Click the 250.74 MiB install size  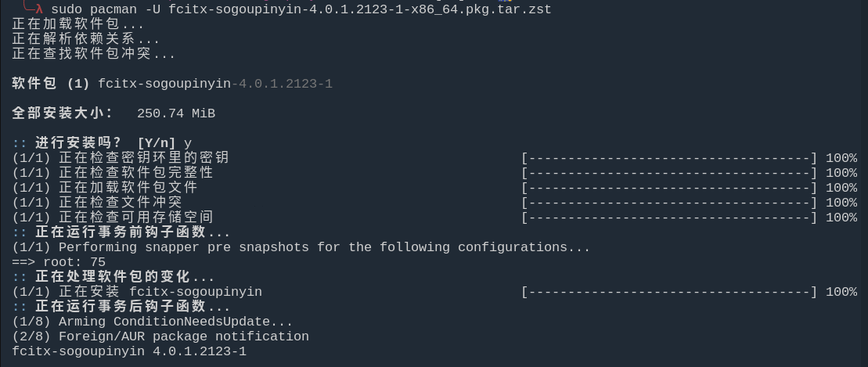[176, 113]
